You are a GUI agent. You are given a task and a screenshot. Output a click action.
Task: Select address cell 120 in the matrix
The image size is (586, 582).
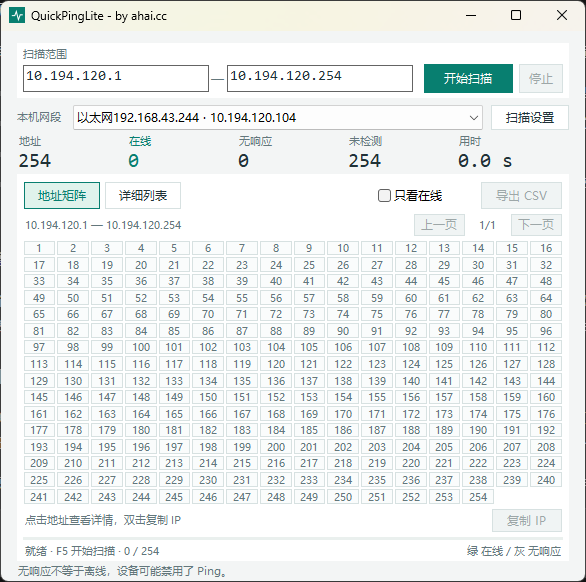276,364
